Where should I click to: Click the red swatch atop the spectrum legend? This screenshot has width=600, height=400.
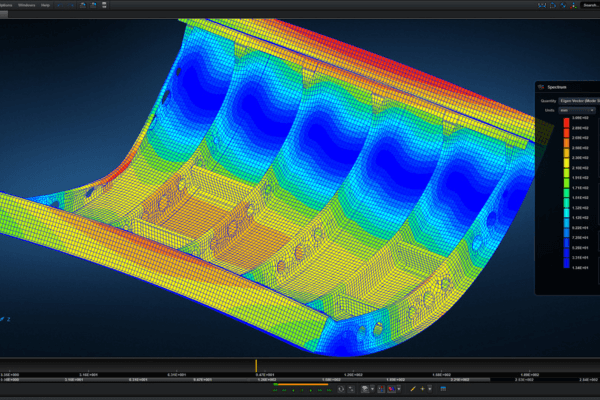coord(565,123)
